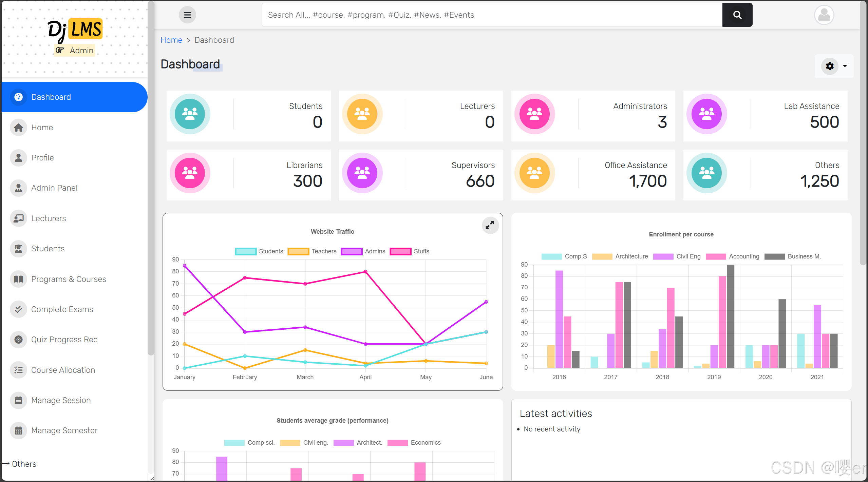Click the hamburger menu toggle icon
The height and width of the screenshot is (482, 868).
[187, 15]
